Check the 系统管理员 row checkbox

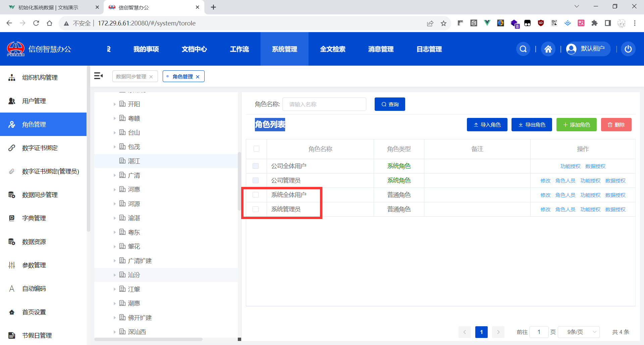[256, 209]
